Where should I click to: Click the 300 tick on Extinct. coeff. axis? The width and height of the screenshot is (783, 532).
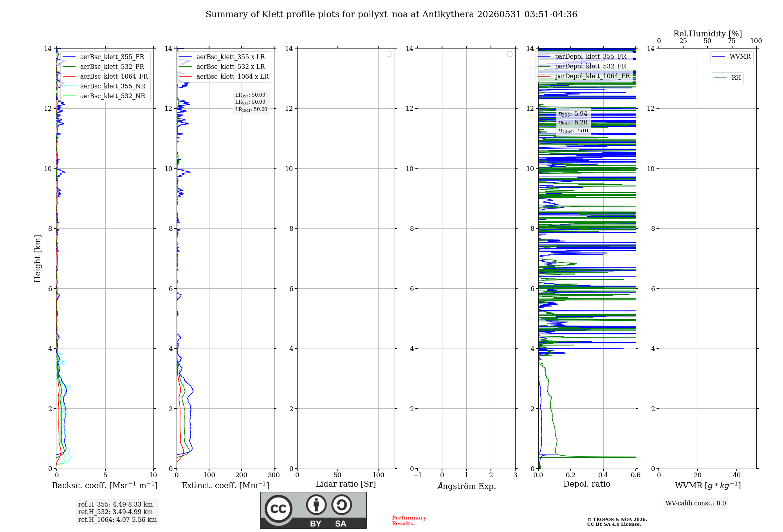(274, 475)
